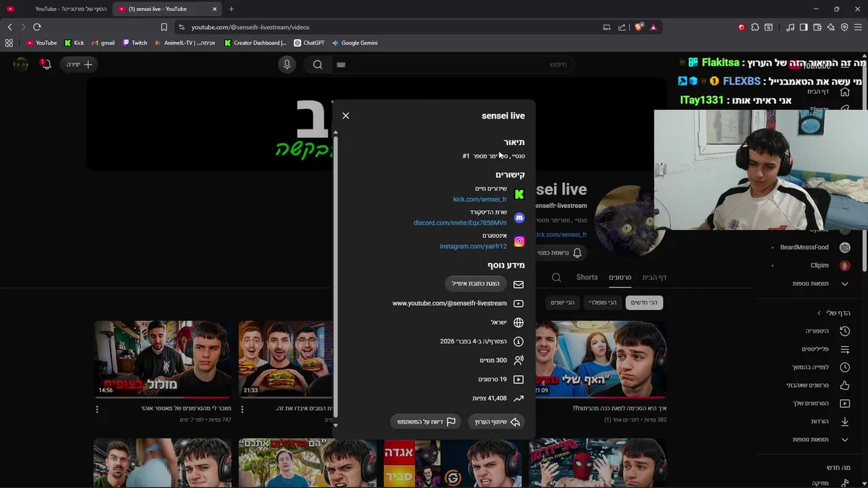Image resolution: width=868 pixels, height=488 pixels.
Task: Open the ChatGPT bookmark
Action: coord(309,43)
